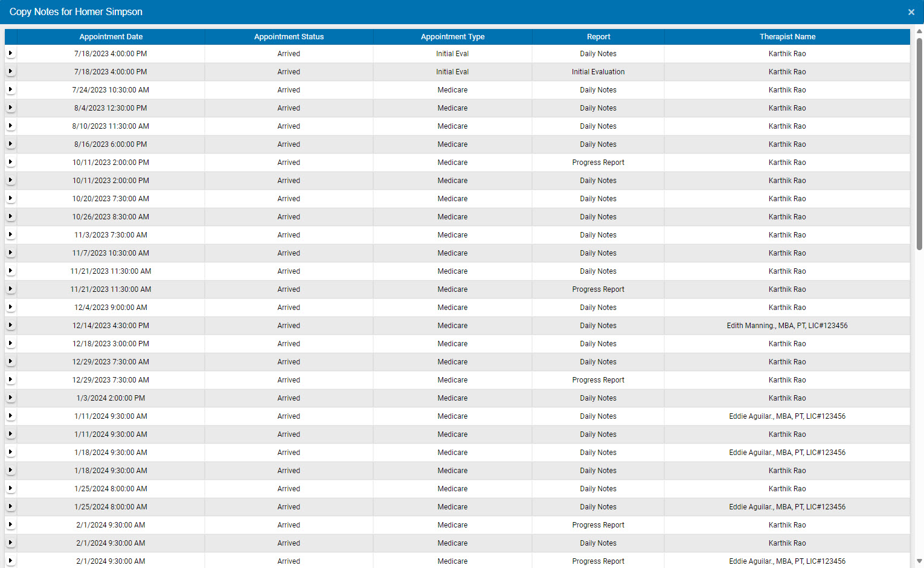Close the Copy Notes for Homer Simpson dialog
This screenshot has height=568, width=924.
[x=911, y=12]
